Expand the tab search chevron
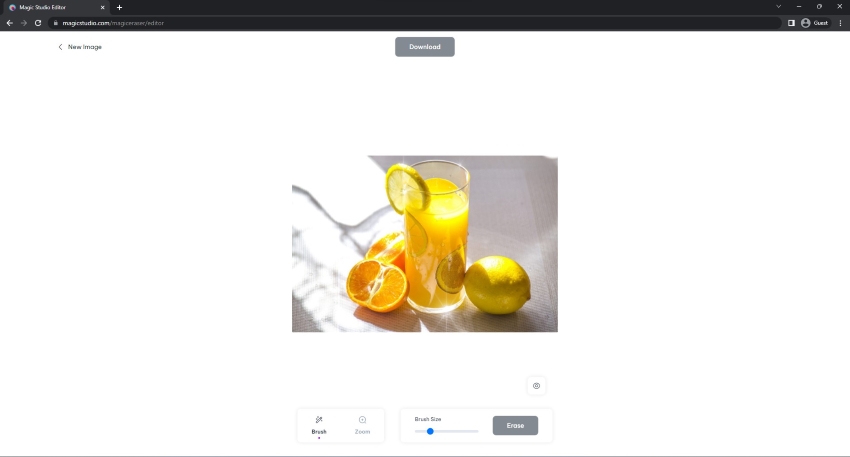 [778, 7]
